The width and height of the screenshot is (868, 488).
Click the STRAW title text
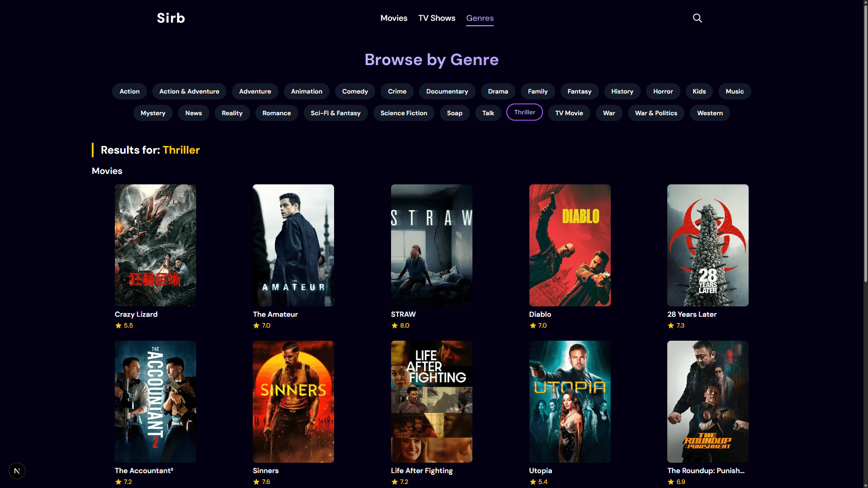[x=403, y=314]
